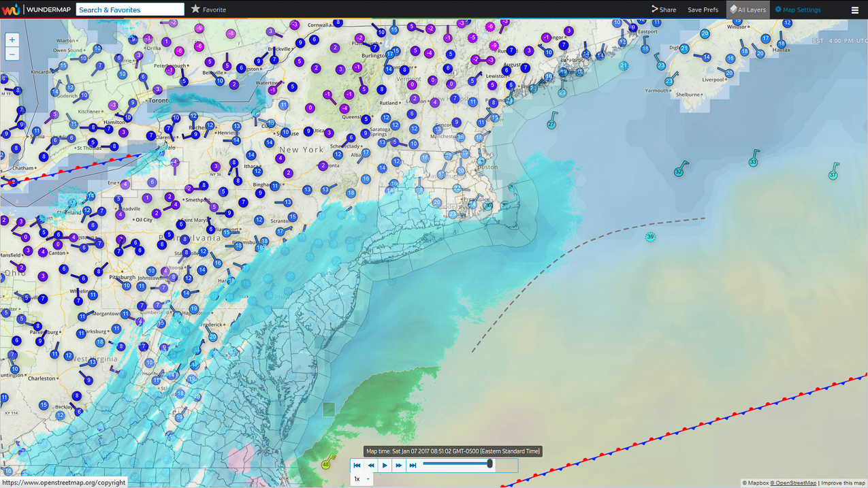
Task: Select the buoy reporting 39 degrees offshore
Action: click(649, 237)
